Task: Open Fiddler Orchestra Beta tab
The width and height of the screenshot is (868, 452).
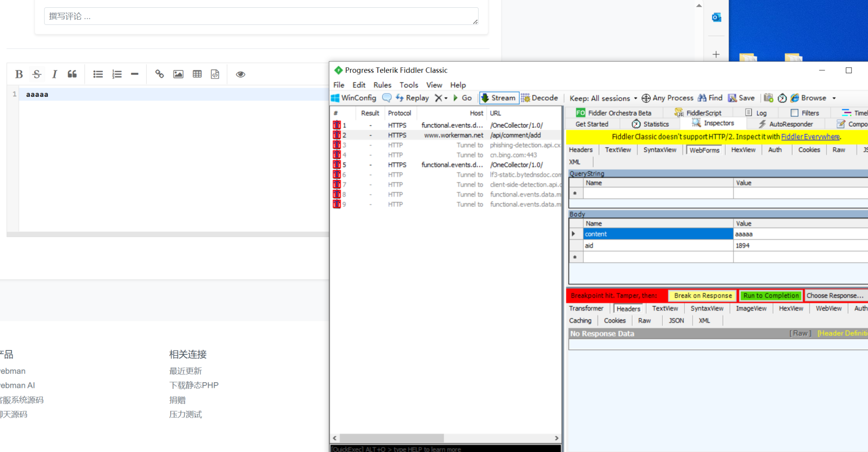Action: (613, 113)
